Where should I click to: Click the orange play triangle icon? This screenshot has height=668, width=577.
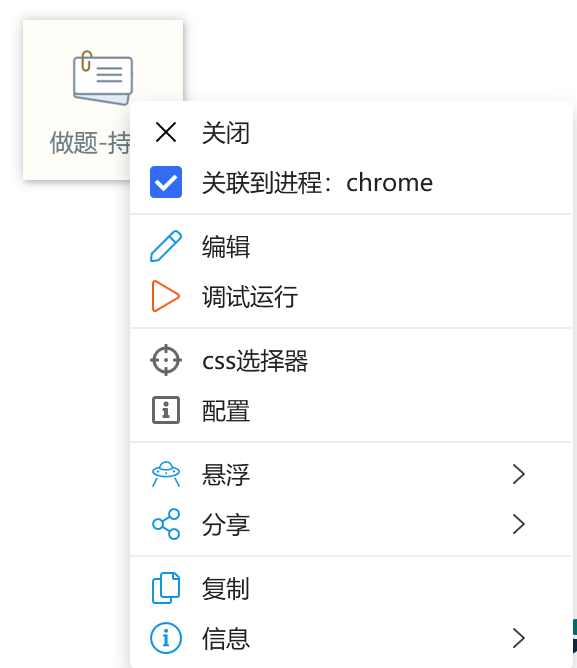coord(166,296)
